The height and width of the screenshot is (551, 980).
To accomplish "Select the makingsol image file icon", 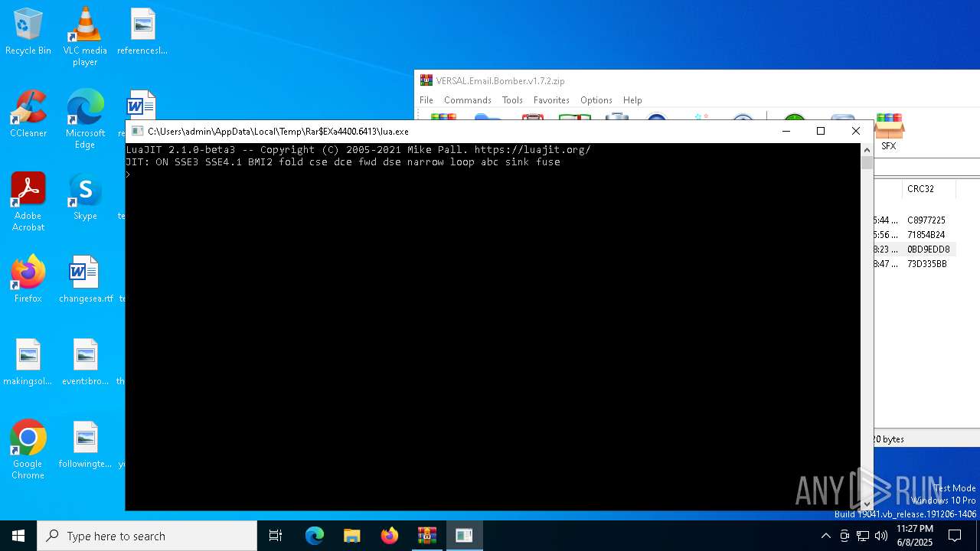I will pyautogui.click(x=28, y=363).
